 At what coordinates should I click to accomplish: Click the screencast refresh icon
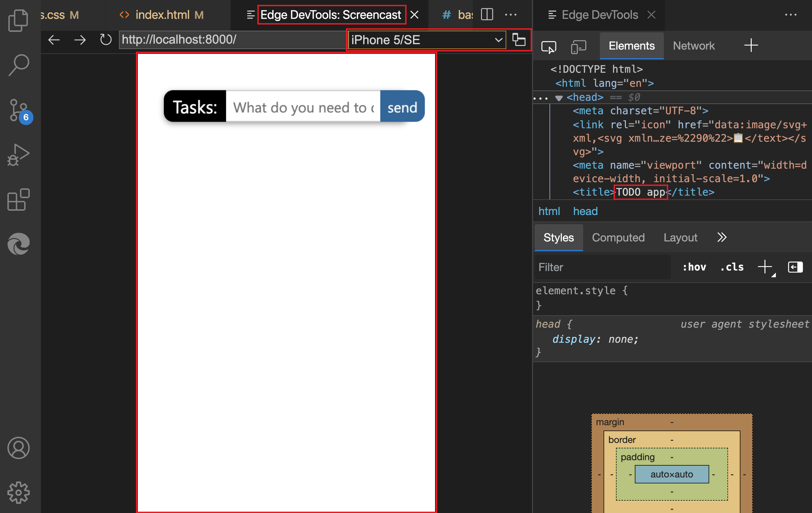[104, 40]
